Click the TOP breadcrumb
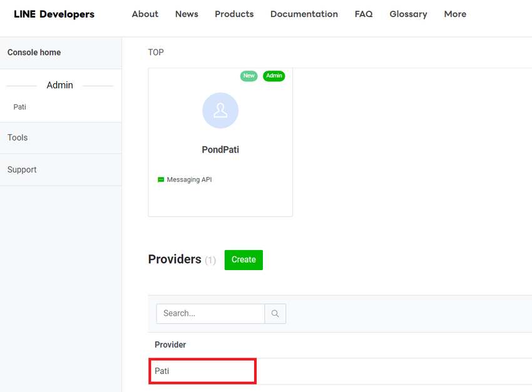This screenshot has width=532, height=392. [x=156, y=52]
